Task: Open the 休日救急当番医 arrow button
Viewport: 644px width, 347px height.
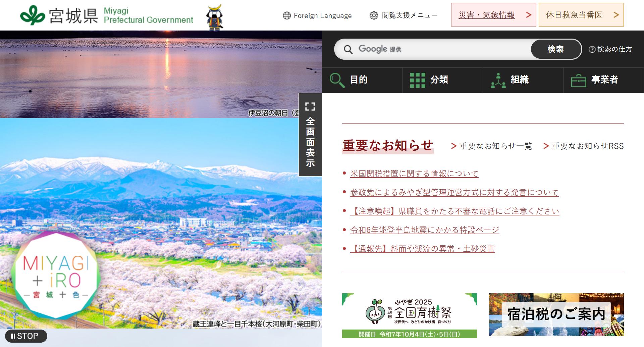Action: coord(616,15)
